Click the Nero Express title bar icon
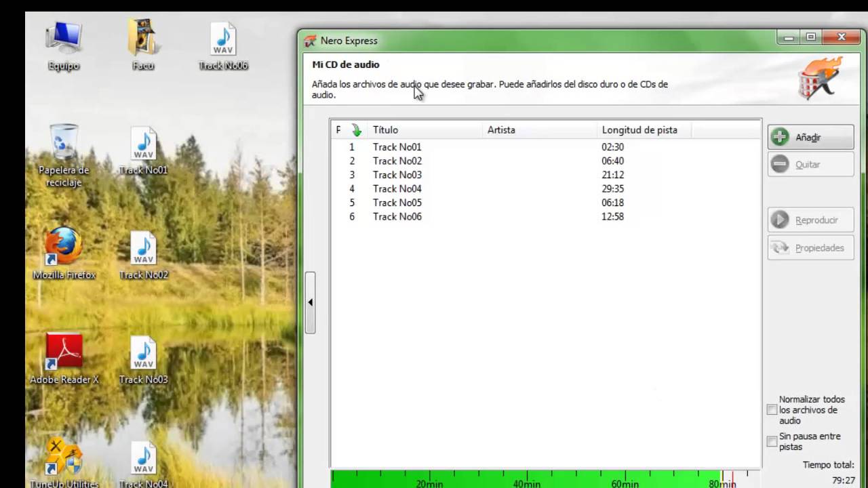The width and height of the screenshot is (868, 488). click(x=310, y=41)
